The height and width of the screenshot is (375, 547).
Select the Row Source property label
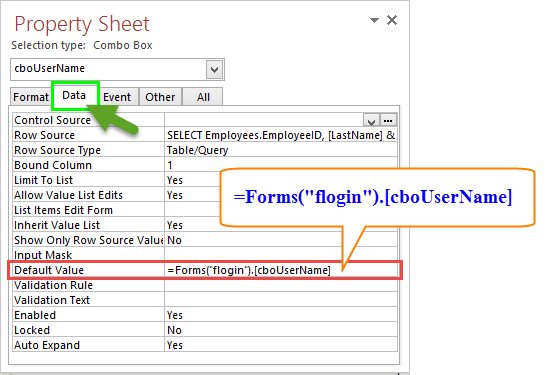[x=44, y=135]
